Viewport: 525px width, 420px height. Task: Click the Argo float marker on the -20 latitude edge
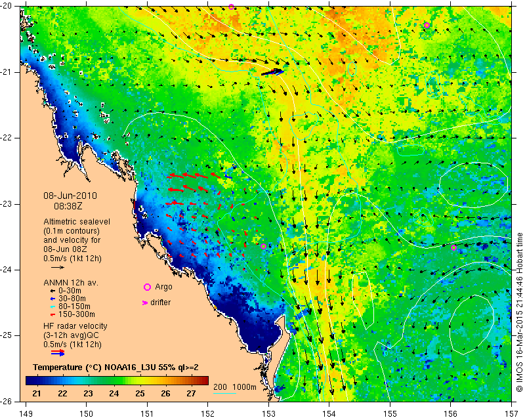[x=231, y=7]
